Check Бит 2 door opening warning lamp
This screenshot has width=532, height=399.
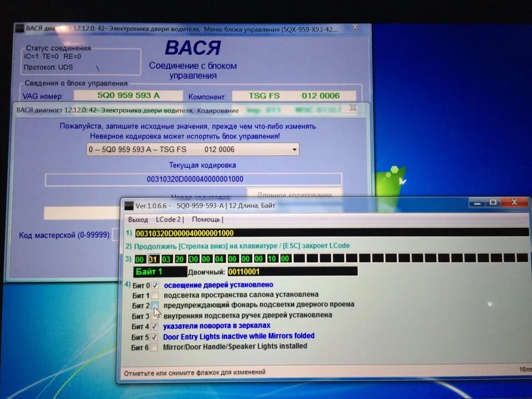[x=155, y=305]
